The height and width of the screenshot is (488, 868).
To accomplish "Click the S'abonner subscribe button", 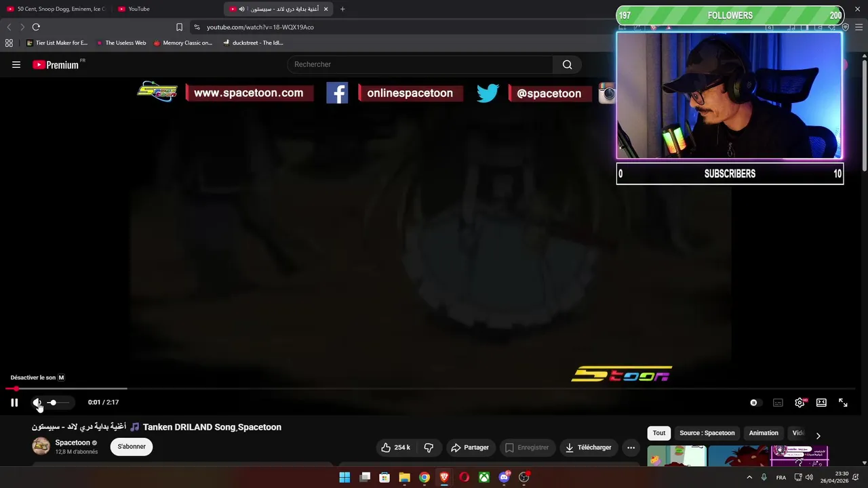I will click(132, 447).
